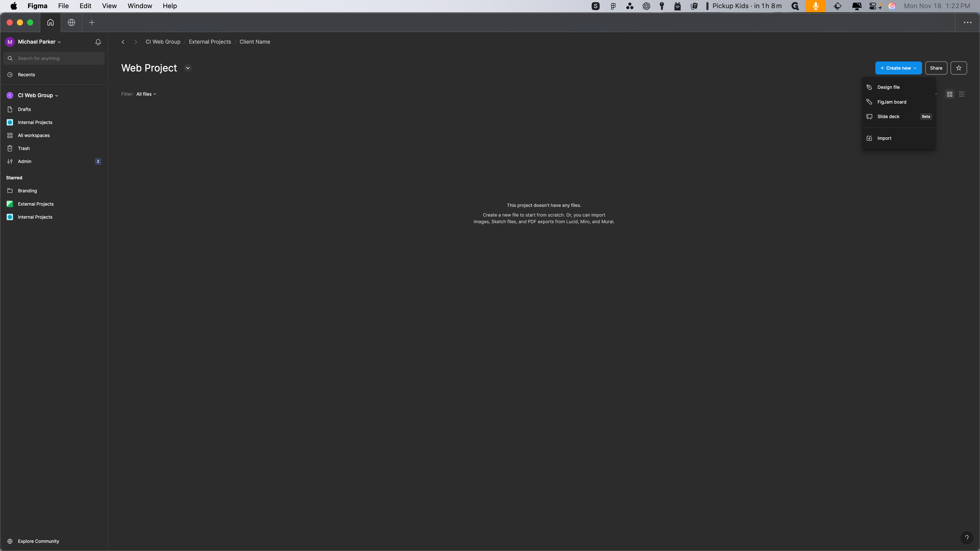Expand the Michael Parker account menu
980x551 pixels.
click(x=39, y=42)
